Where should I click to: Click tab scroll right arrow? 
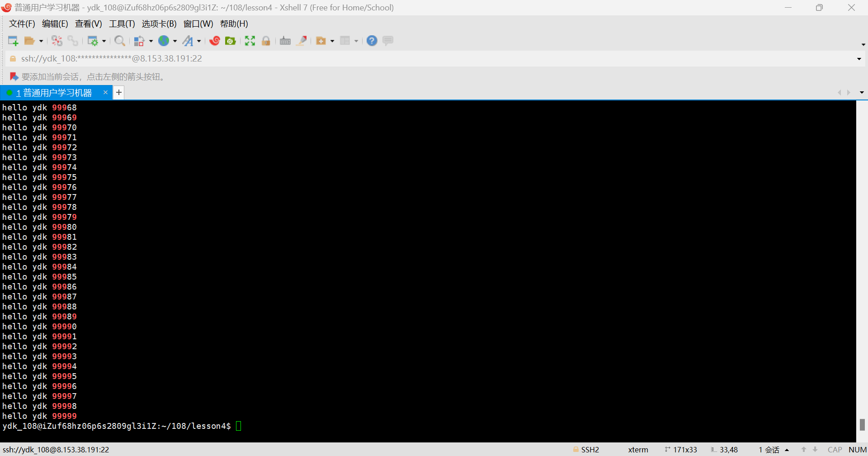pos(849,93)
